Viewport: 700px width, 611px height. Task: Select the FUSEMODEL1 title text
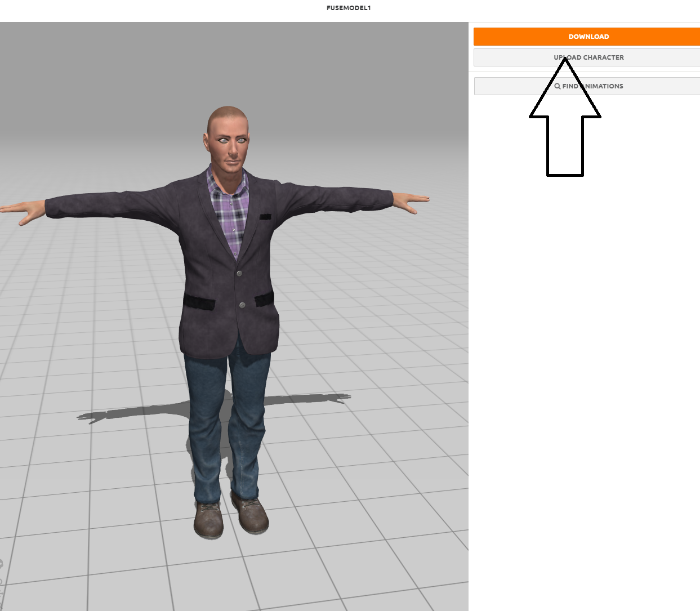(349, 8)
